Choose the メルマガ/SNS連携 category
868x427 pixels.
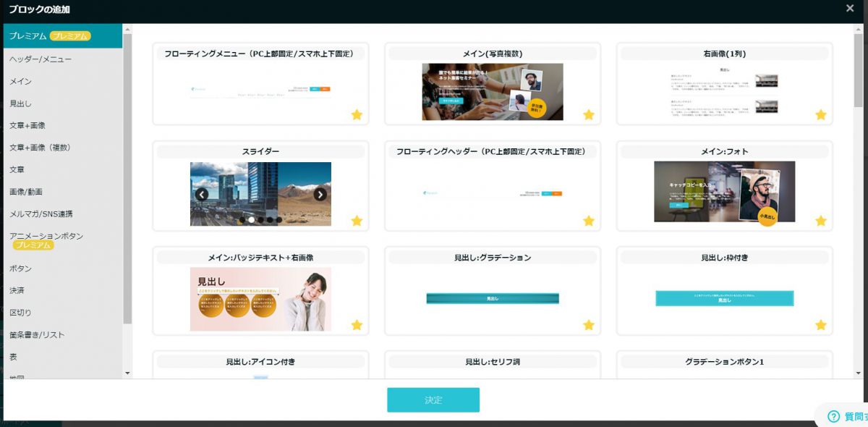click(x=41, y=214)
